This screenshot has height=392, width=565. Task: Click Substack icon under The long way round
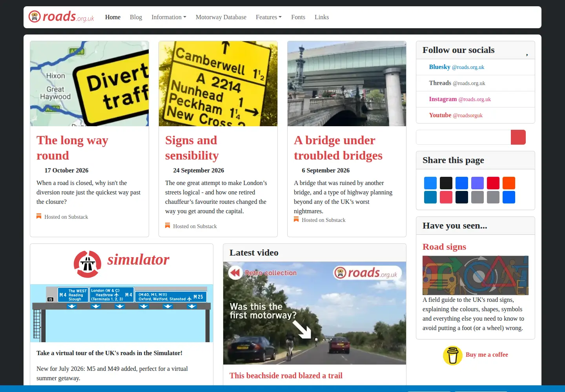pos(39,216)
